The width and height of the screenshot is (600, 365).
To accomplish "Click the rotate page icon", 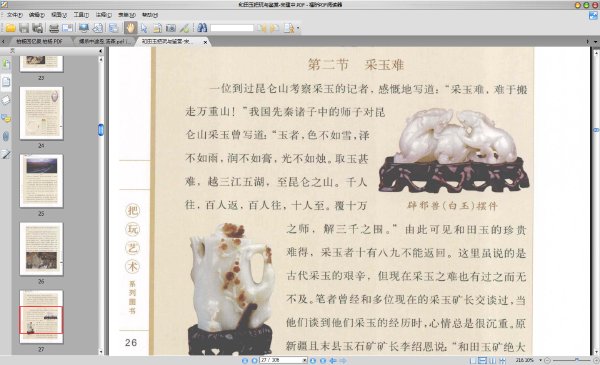I will pos(98,28).
